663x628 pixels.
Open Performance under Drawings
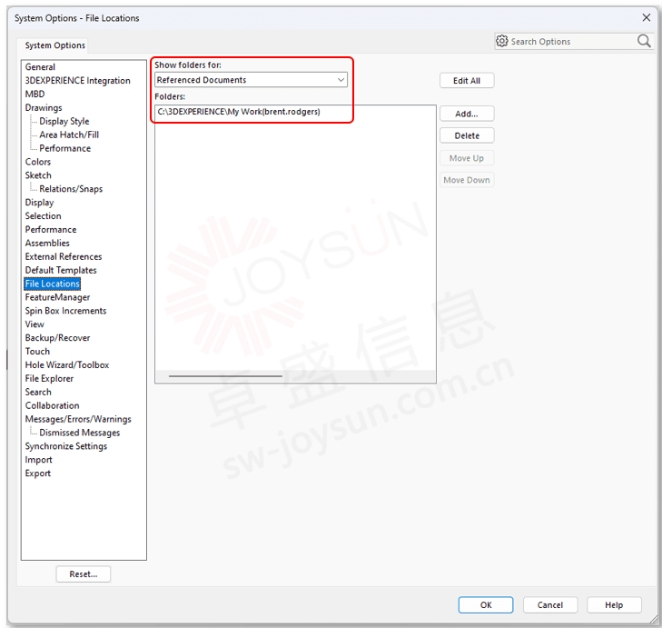(x=65, y=148)
